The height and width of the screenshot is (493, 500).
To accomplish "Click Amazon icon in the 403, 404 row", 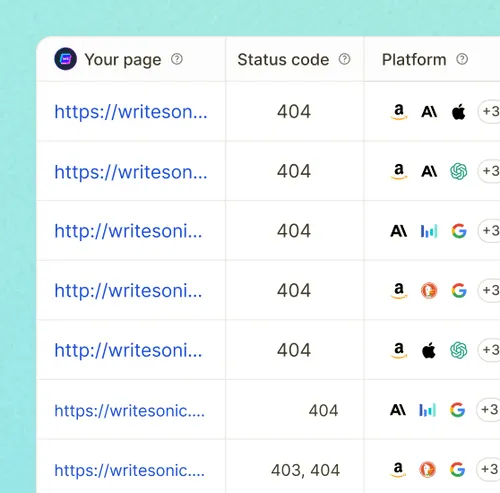I will pos(398,470).
